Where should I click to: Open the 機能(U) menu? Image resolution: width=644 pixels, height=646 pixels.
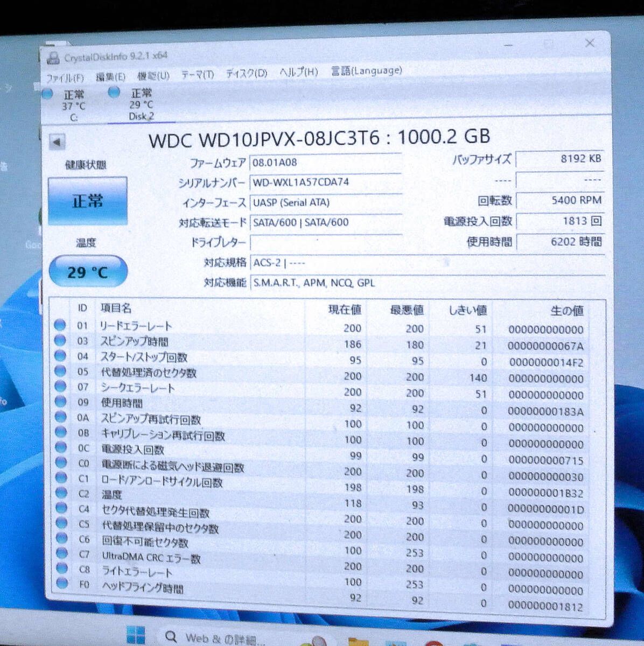click(153, 76)
